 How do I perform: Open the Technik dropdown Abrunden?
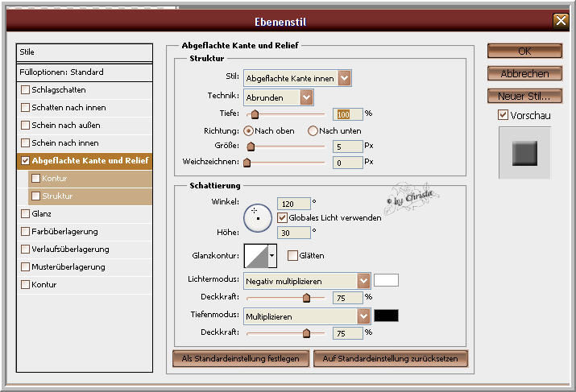pos(279,97)
